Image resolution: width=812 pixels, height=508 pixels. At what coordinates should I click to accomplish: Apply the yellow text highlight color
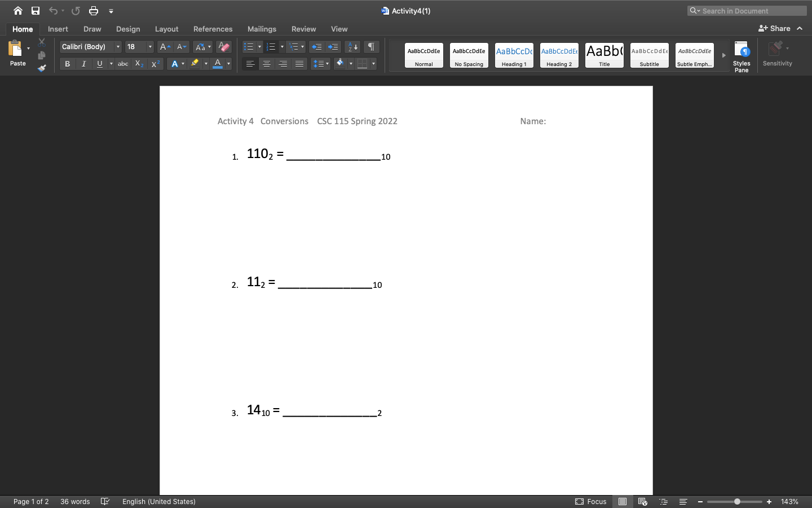[x=195, y=64]
